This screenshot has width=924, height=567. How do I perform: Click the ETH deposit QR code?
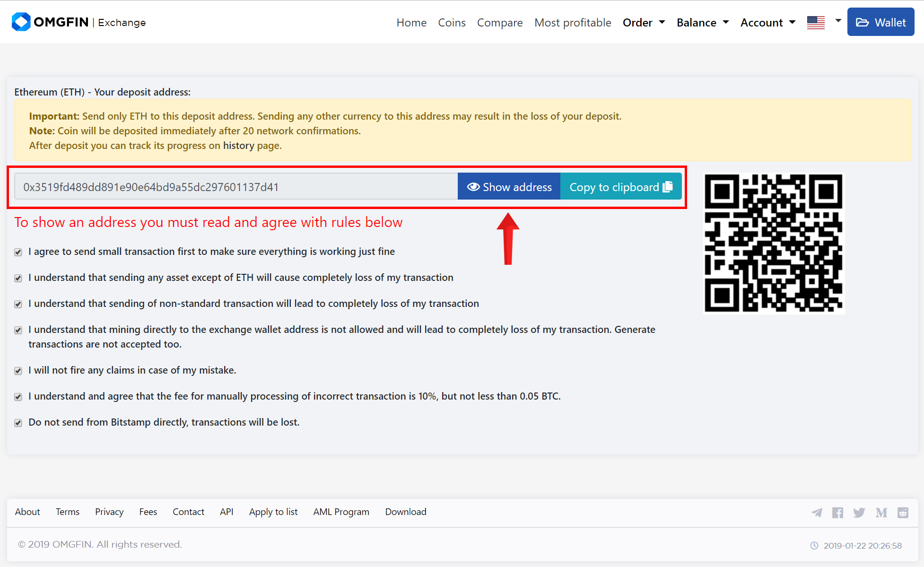(774, 243)
